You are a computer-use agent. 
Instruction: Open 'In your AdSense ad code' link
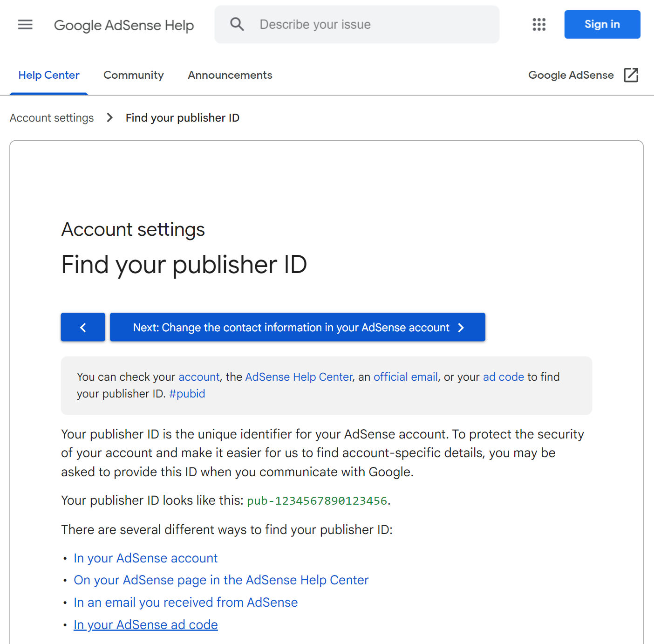146,624
